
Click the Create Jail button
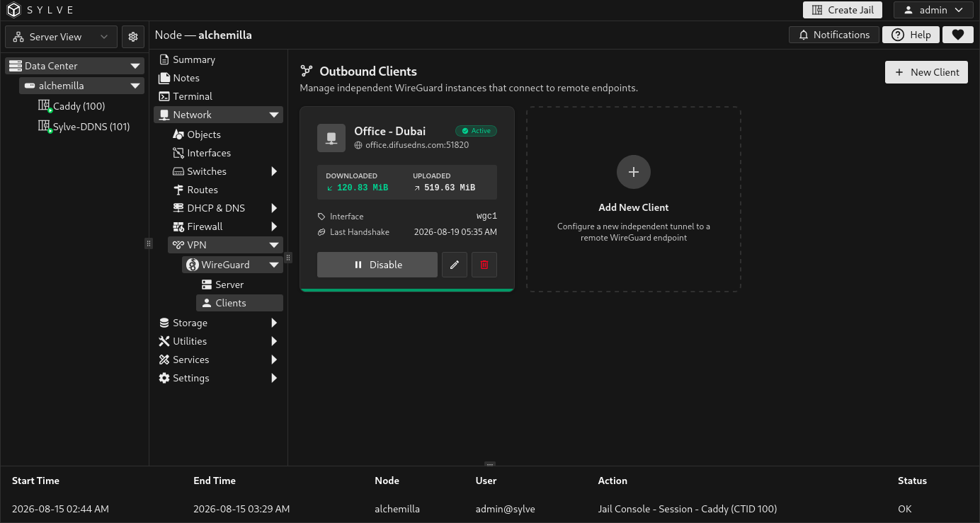click(843, 10)
